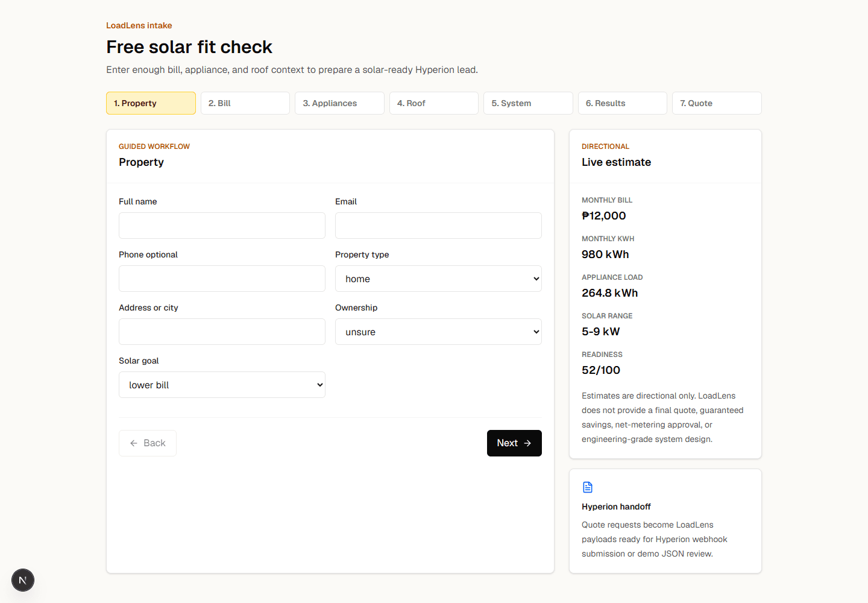Focus the Full name input field

(222, 226)
